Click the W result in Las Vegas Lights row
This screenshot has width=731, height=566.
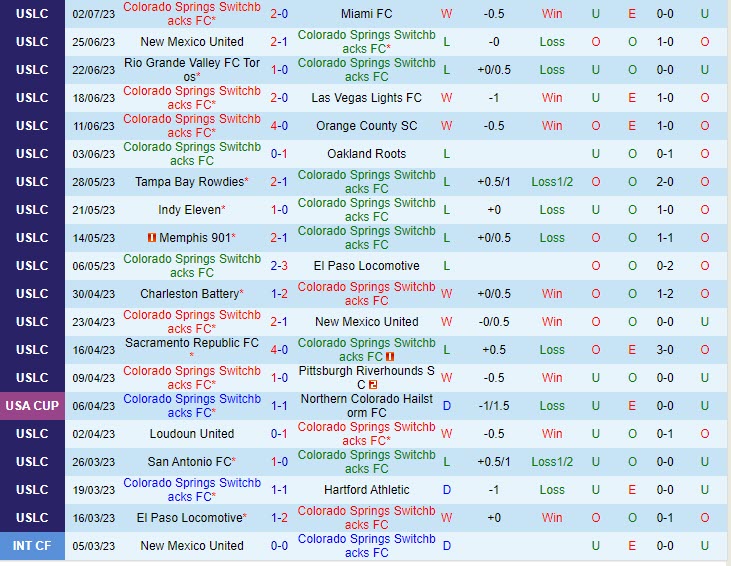(x=447, y=98)
